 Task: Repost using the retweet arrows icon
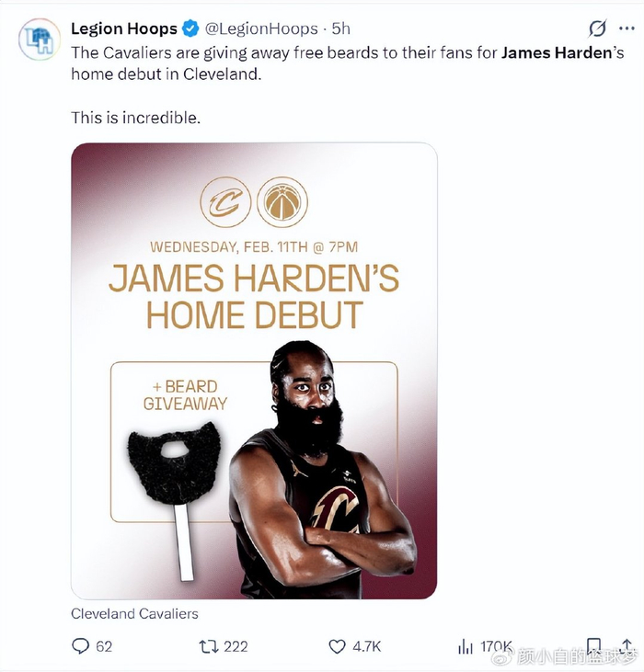[x=209, y=646]
